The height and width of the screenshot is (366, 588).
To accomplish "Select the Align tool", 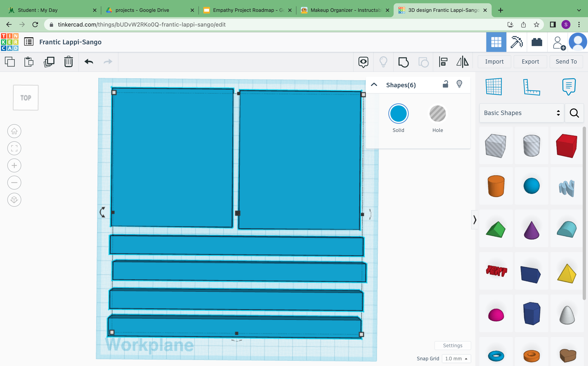I will click(x=443, y=62).
